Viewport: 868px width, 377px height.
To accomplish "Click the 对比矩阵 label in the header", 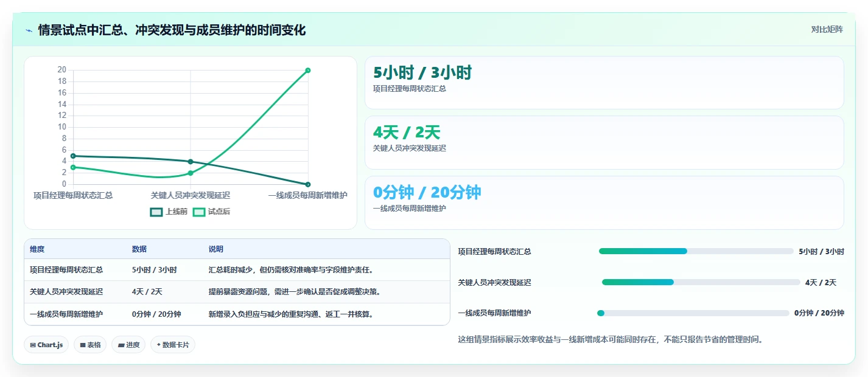I will [x=827, y=29].
